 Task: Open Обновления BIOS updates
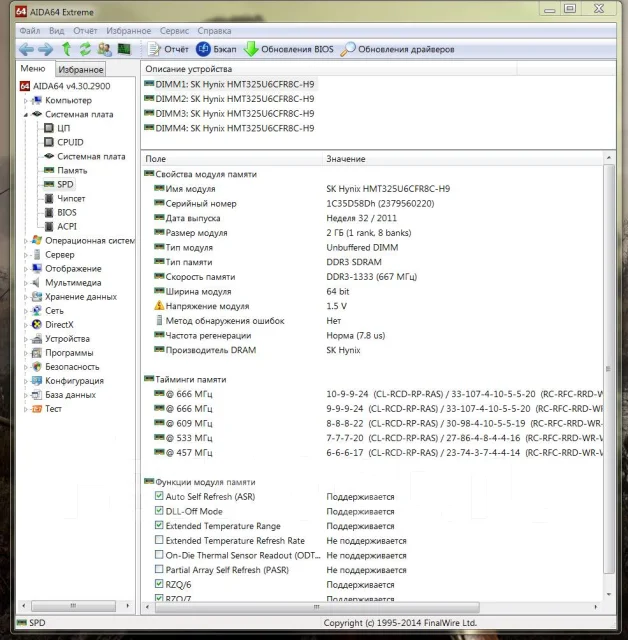288,49
